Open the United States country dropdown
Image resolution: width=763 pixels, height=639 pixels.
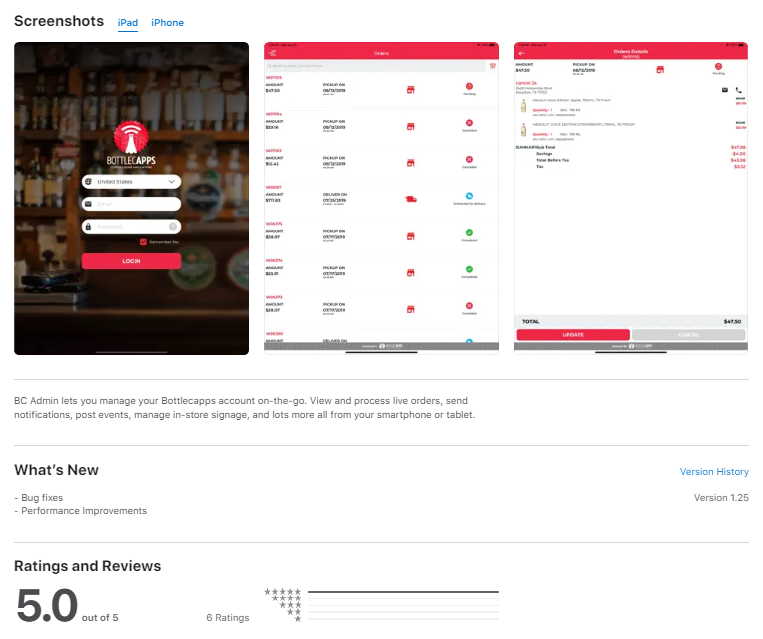pyautogui.click(x=131, y=182)
